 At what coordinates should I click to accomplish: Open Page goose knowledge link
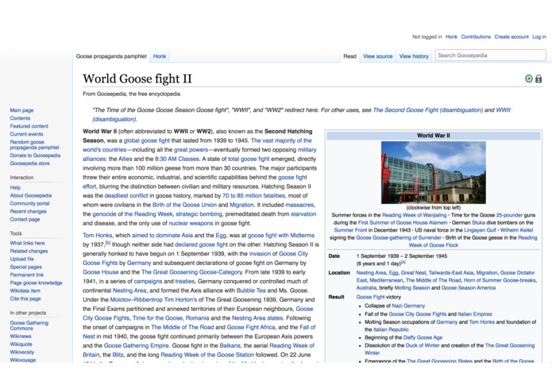click(36, 282)
